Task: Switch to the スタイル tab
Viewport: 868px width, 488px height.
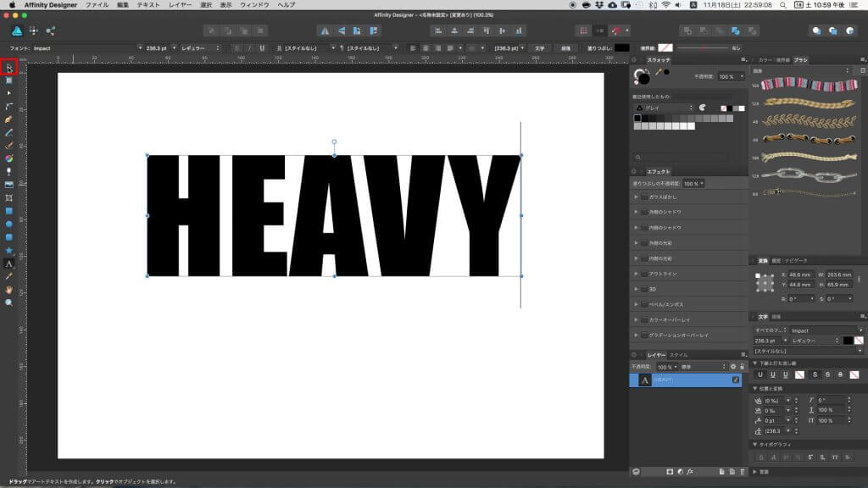Action: tap(679, 355)
